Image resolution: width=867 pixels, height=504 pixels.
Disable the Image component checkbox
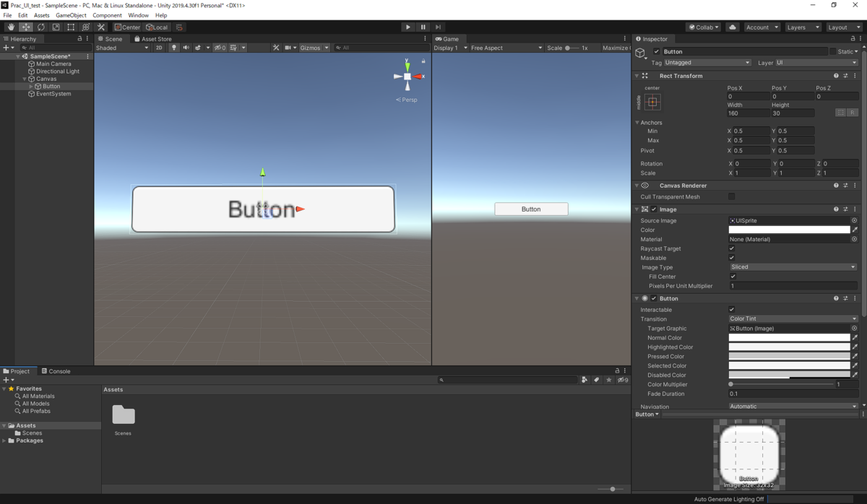[654, 209]
